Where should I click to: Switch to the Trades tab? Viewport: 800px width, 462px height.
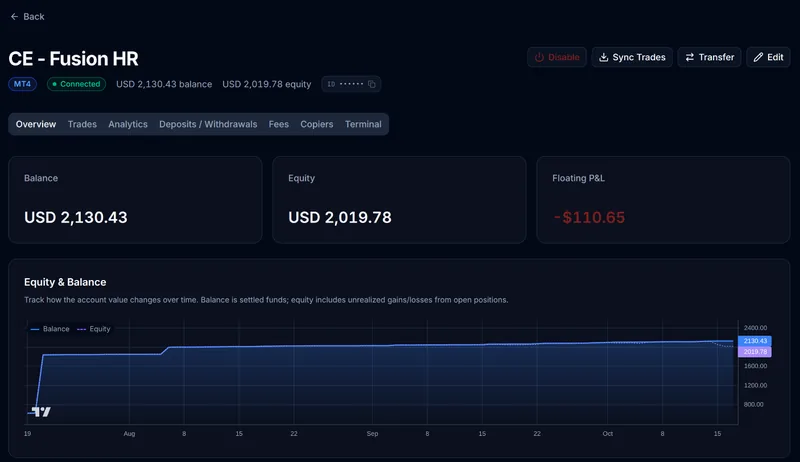(82, 124)
